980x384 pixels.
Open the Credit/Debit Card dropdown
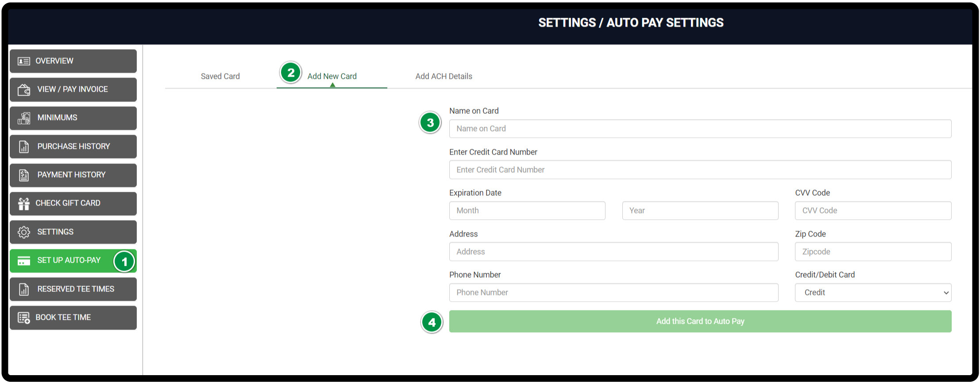tap(873, 292)
